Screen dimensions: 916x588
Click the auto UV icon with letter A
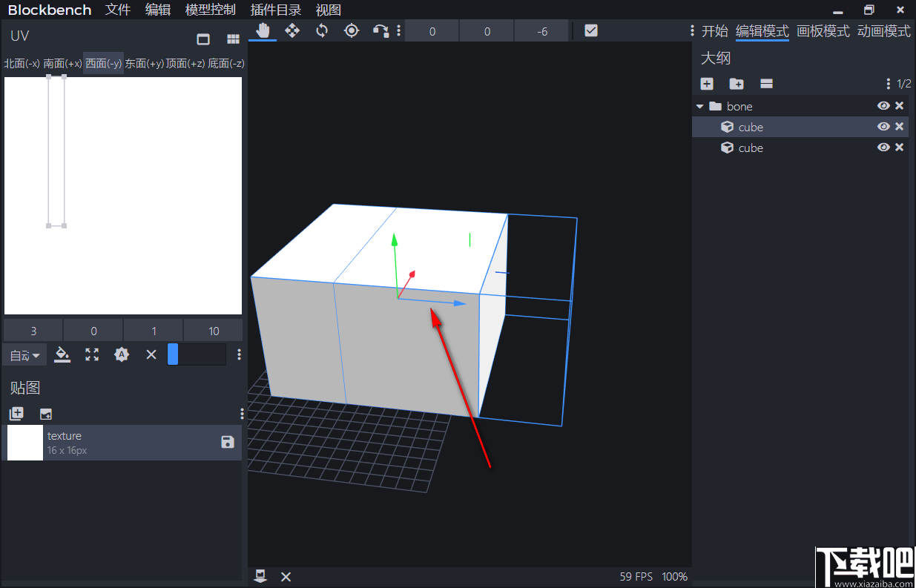(x=122, y=354)
